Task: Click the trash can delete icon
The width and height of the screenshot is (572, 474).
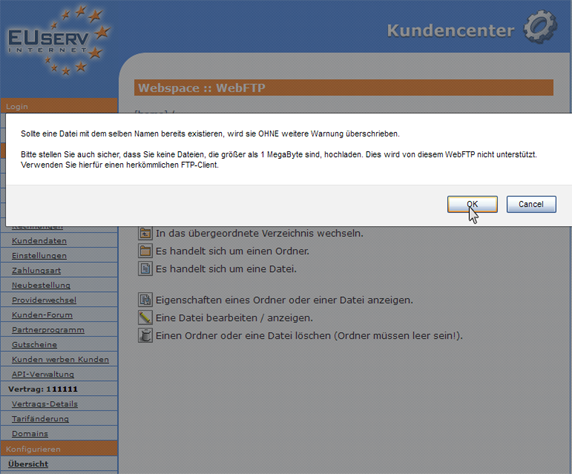Action: coord(145,336)
